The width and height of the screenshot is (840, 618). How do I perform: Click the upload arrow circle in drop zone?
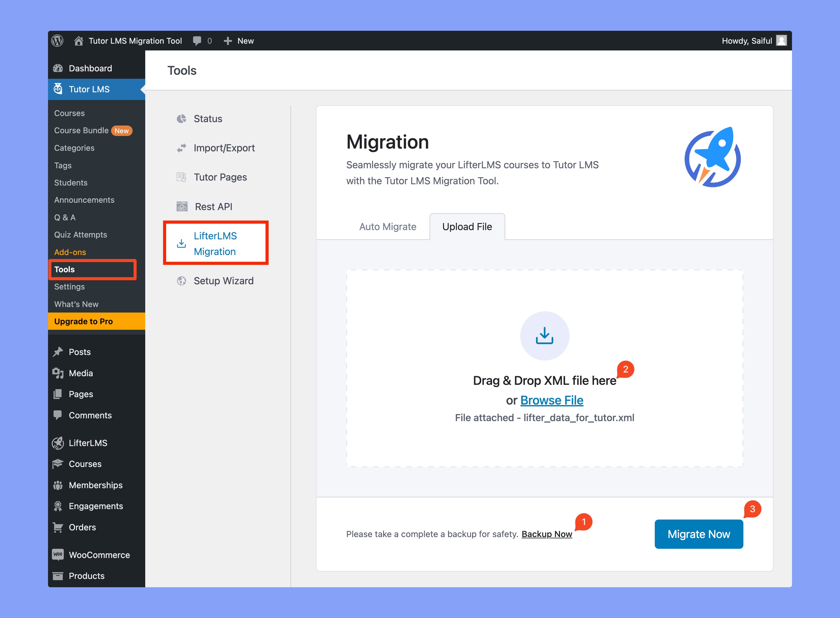point(544,336)
